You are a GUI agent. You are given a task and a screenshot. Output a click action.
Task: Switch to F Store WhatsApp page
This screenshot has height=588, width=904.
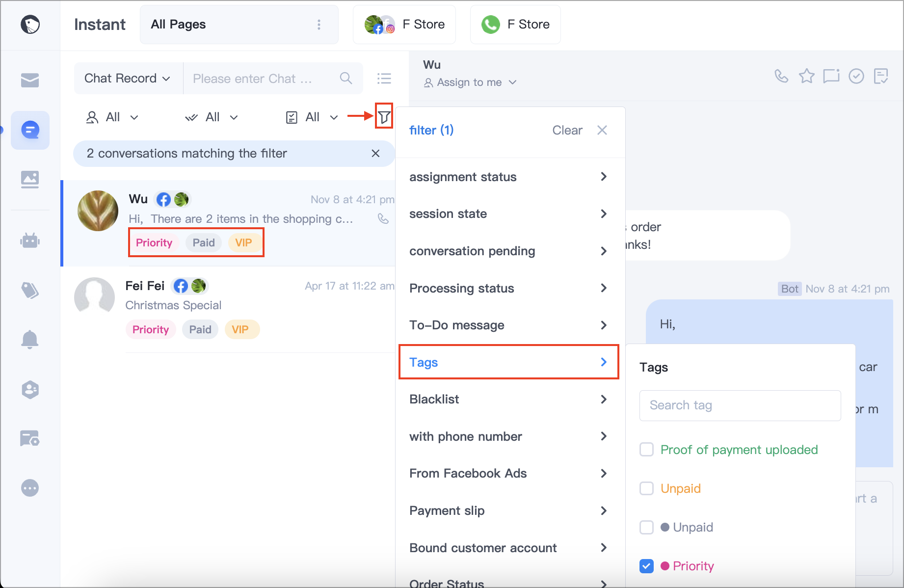[515, 25]
